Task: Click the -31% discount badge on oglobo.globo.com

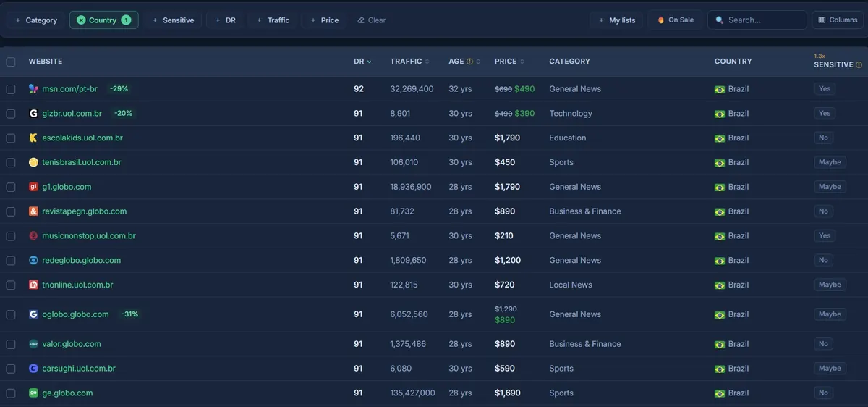Action: [129, 314]
